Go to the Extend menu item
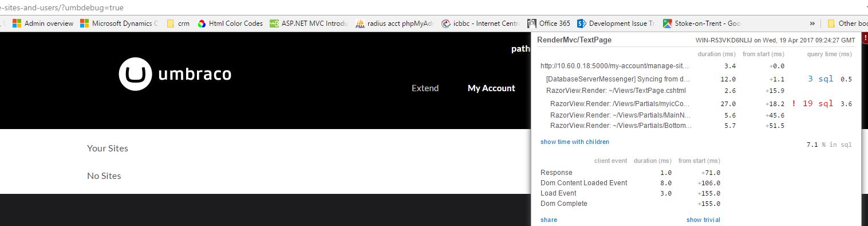This screenshot has height=226, width=868. (x=425, y=88)
